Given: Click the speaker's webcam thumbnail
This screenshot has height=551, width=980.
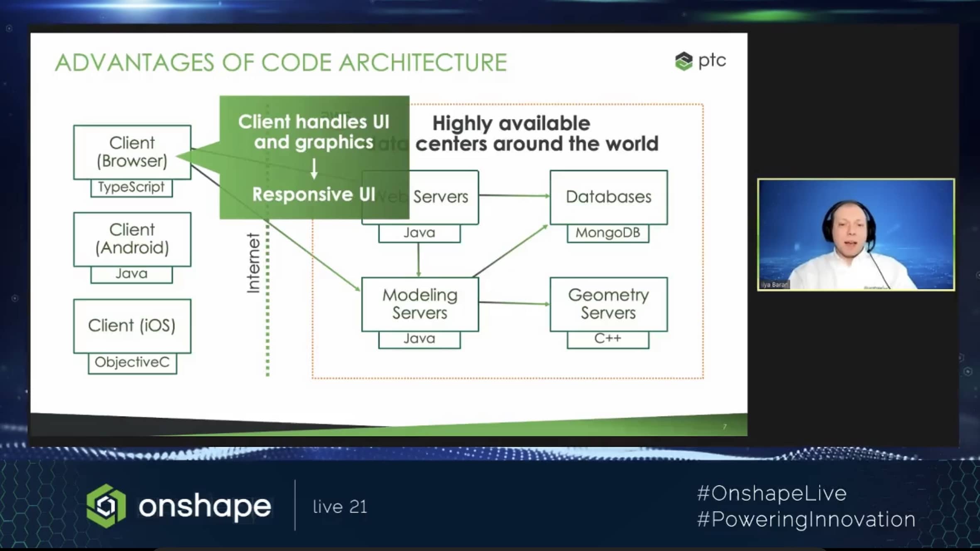Looking at the screenshot, I should coord(856,235).
